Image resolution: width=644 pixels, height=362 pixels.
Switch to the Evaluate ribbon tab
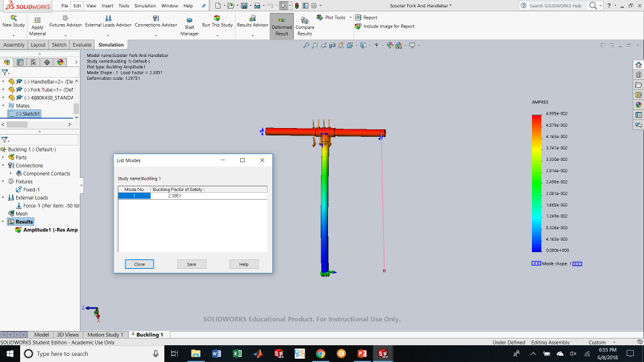pyautogui.click(x=82, y=45)
